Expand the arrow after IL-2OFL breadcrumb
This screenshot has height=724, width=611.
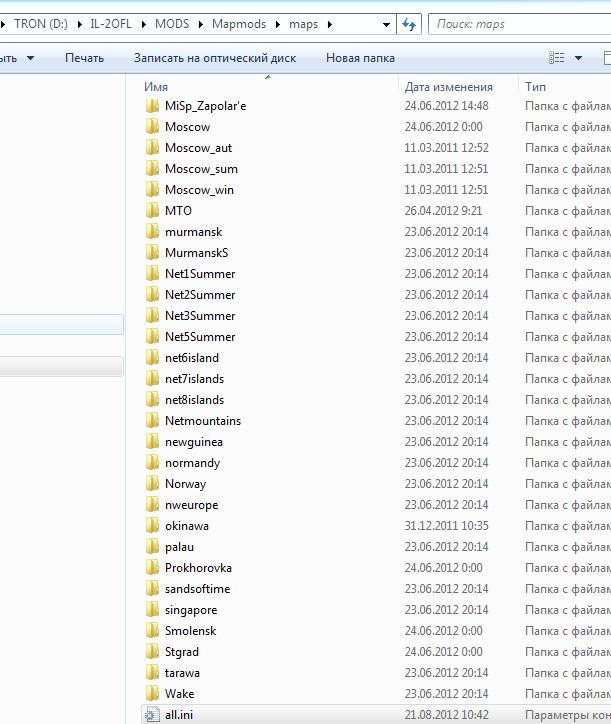pyautogui.click(x=144, y=24)
